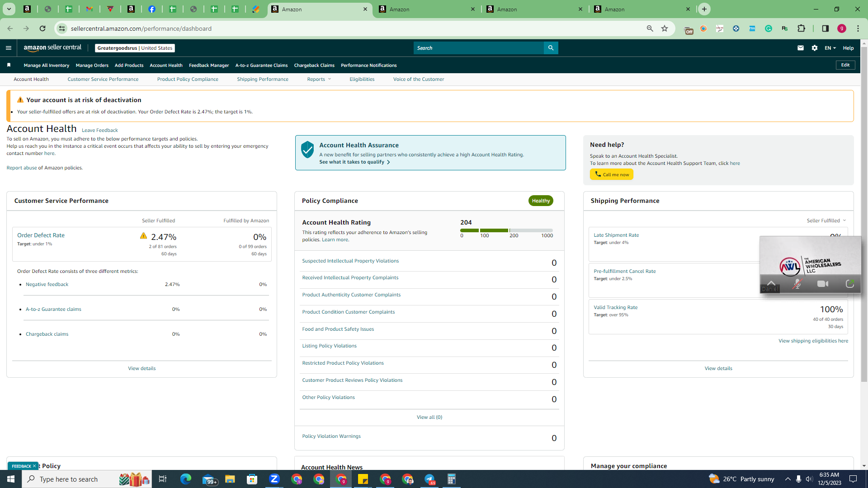Image resolution: width=868 pixels, height=488 pixels.
Task: Open the tab search dropdown arrow
Action: [x=9, y=9]
